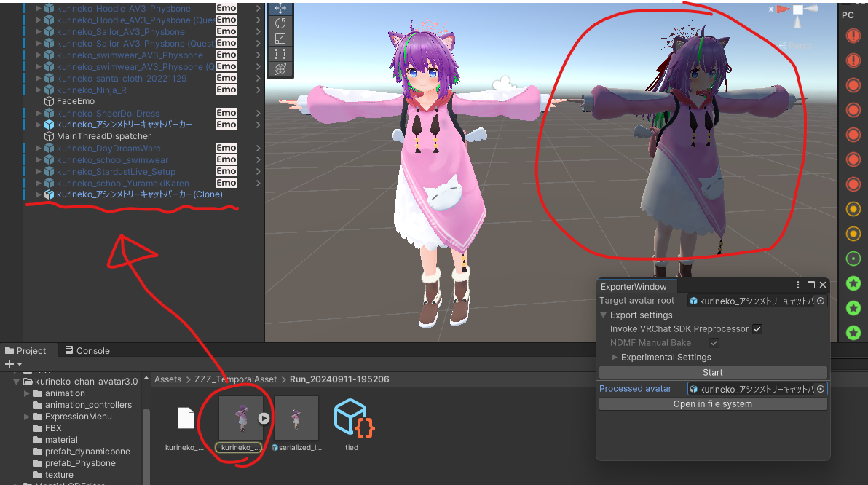Expand the ExpressionMenu folder
868x485 pixels.
26,417
